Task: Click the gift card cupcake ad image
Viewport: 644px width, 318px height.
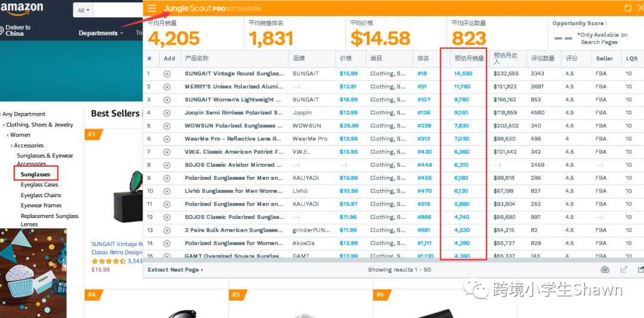Action: [33, 273]
